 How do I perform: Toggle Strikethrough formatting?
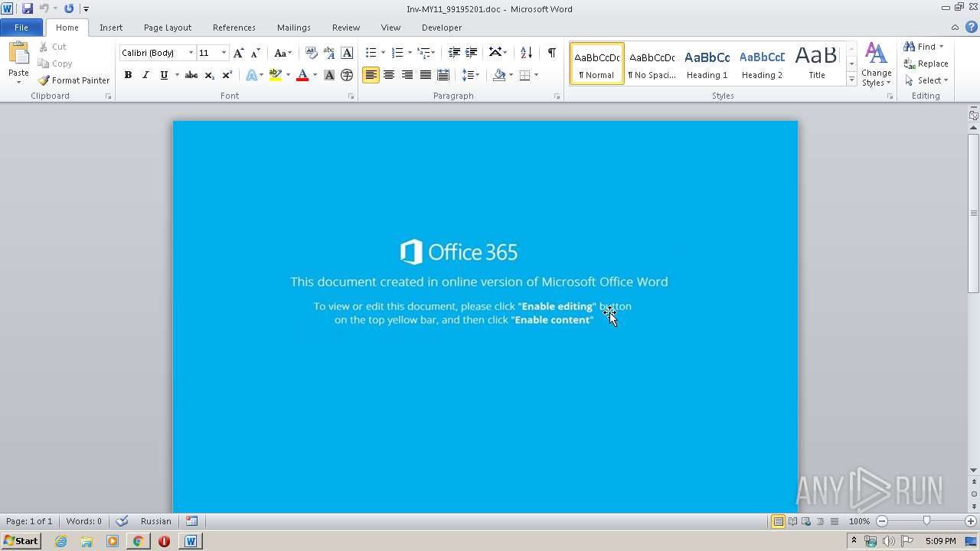[x=191, y=75]
